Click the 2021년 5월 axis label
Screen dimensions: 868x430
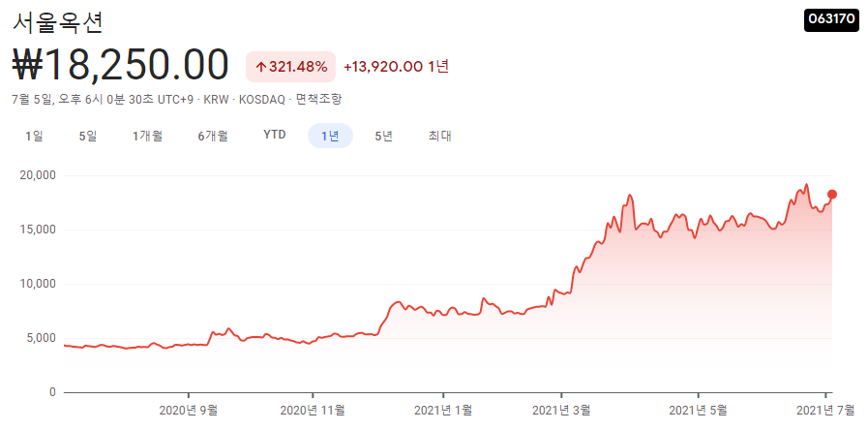pyautogui.click(x=698, y=411)
